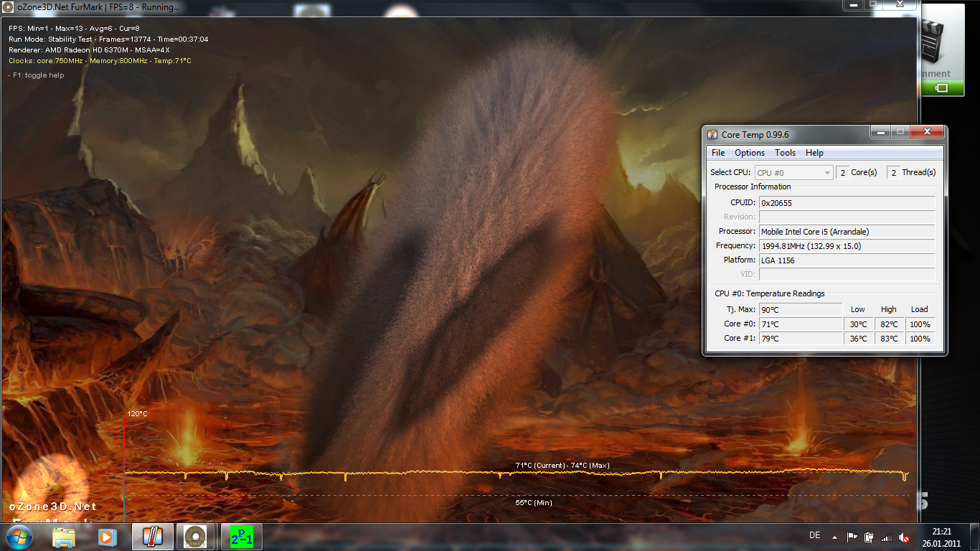
Task: Click the CPUID value 0x20655
Action: [x=847, y=203]
